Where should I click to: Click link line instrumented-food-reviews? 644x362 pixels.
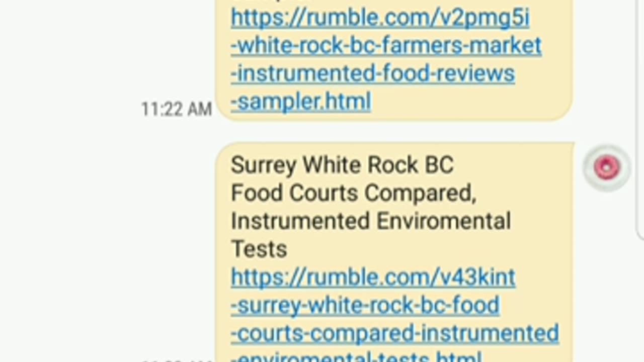point(373,74)
